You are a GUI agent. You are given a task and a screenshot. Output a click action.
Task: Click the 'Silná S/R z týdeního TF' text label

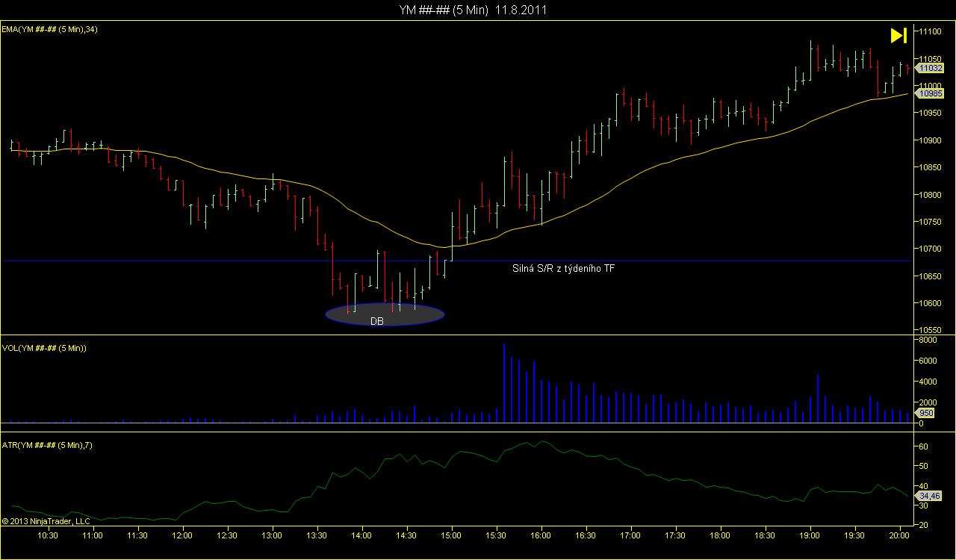563,267
